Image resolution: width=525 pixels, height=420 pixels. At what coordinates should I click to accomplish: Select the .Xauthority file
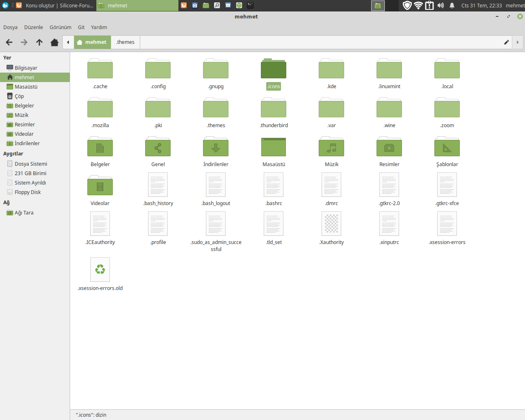tap(331, 224)
